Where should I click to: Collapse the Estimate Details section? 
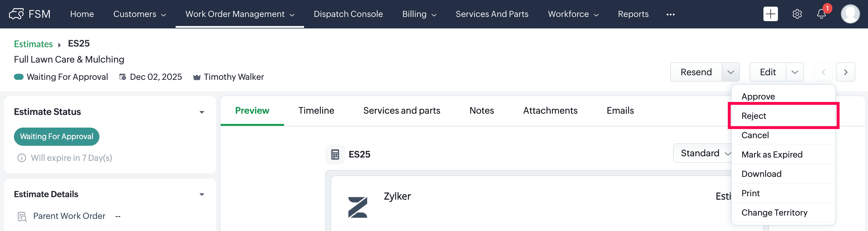[x=202, y=194]
